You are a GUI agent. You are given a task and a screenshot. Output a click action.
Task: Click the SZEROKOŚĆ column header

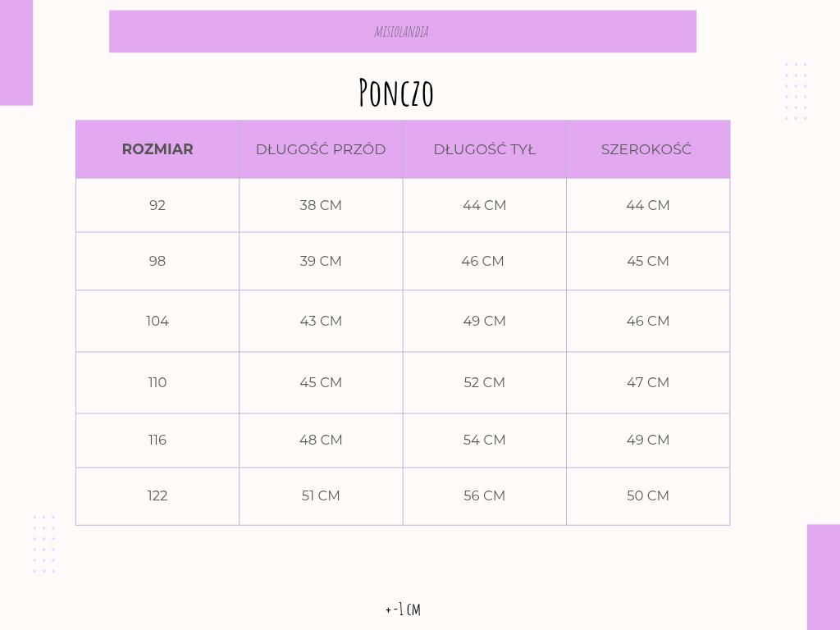click(646, 149)
